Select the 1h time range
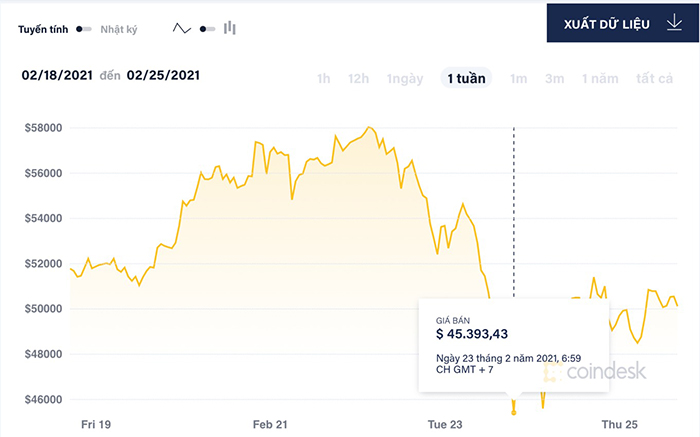 tap(324, 79)
